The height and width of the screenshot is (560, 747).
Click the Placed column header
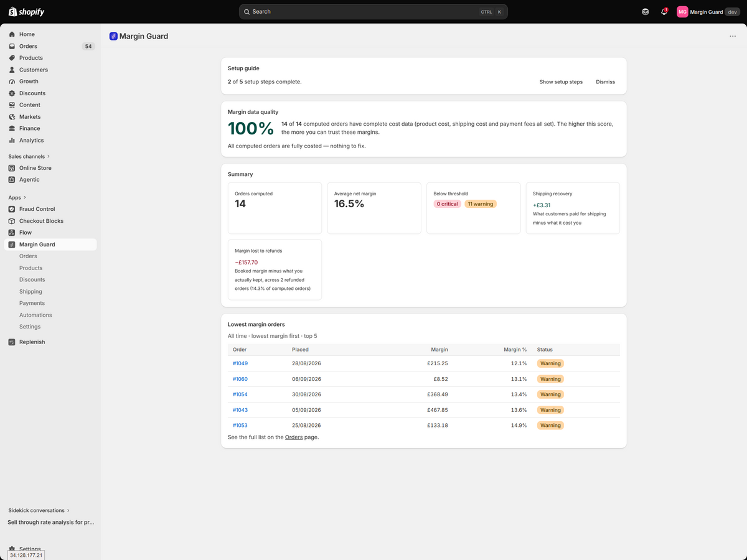pyautogui.click(x=300, y=350)
